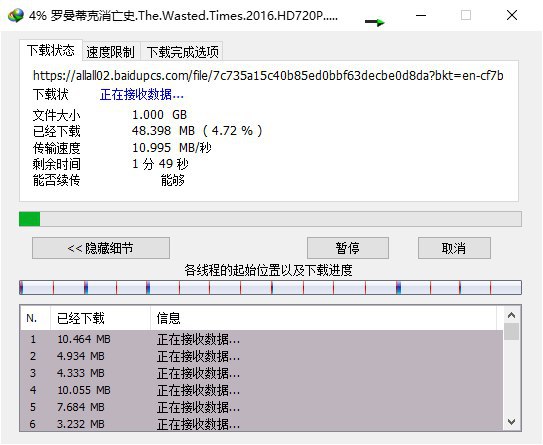Viewport: 543px width, 445px height.
Task: Switch to the 下载状态 tab
Action: 51,51
